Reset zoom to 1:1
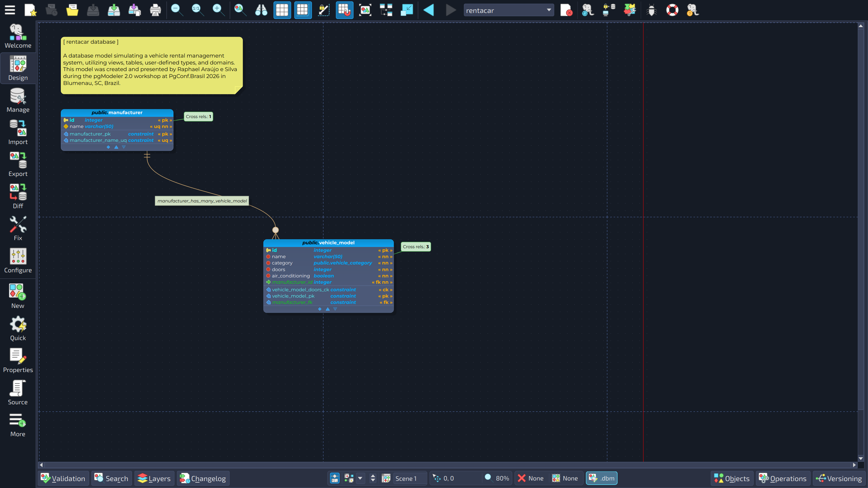This screenshot has width=868, height=488. point(197,10)
